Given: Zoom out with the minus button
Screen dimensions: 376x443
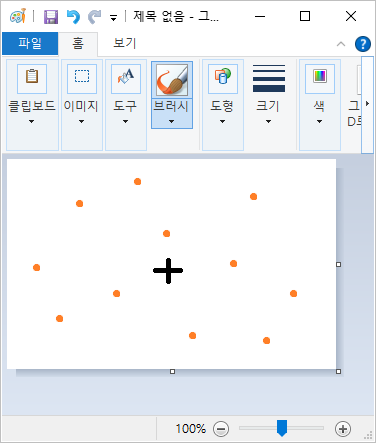Looking at the screenshot, I should click(221, 429).
